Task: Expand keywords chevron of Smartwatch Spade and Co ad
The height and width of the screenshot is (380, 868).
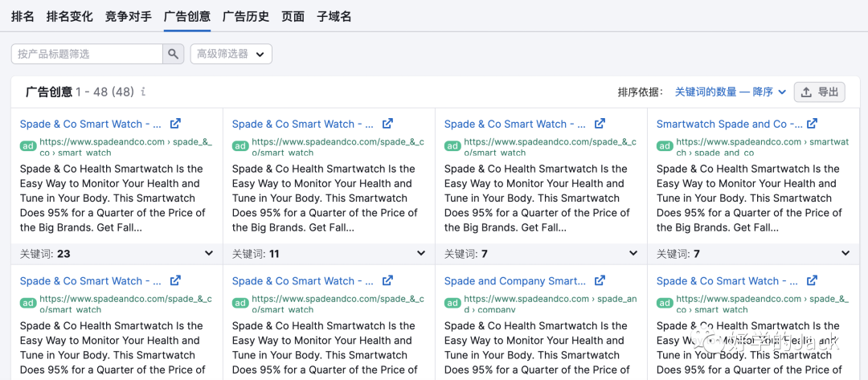Action: click(845, 253)
